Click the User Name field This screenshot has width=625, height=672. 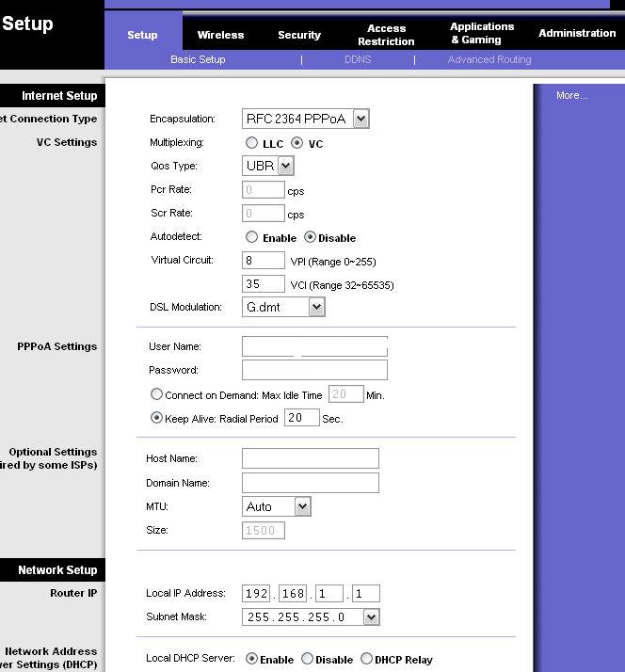pyautogui.click(x=314, y=346)
